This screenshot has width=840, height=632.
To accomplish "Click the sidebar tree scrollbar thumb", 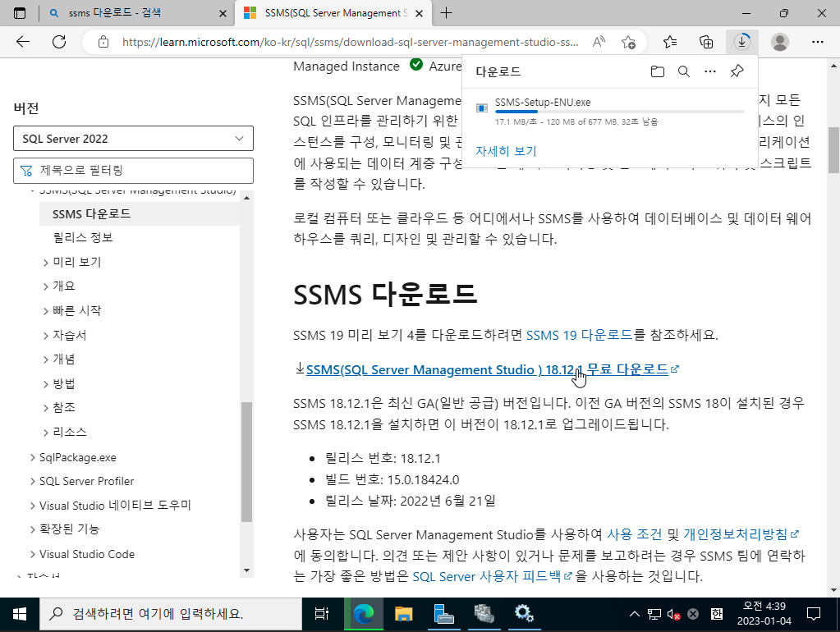I will coord(246,461).
